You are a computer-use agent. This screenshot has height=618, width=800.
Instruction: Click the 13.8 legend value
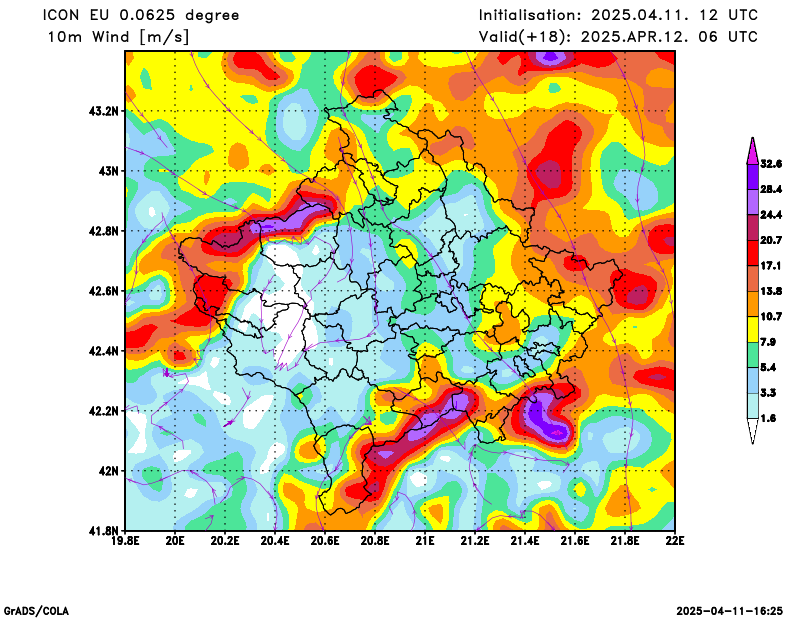pyautogui.click(x=771, y=291)
